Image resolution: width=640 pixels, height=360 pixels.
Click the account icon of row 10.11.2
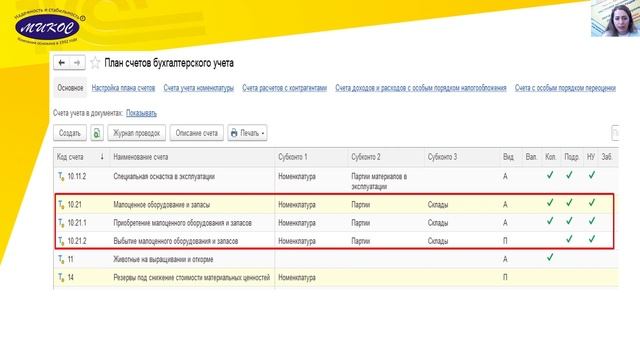(x=61, y=177)
